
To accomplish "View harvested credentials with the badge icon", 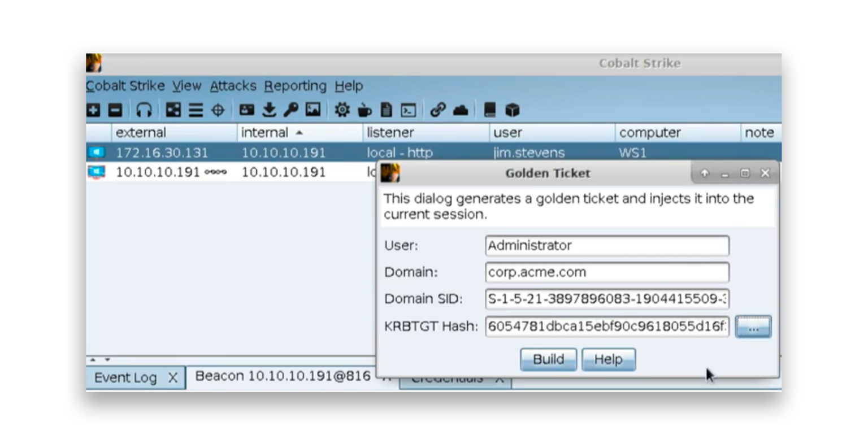I will click(x=248, y=110).
